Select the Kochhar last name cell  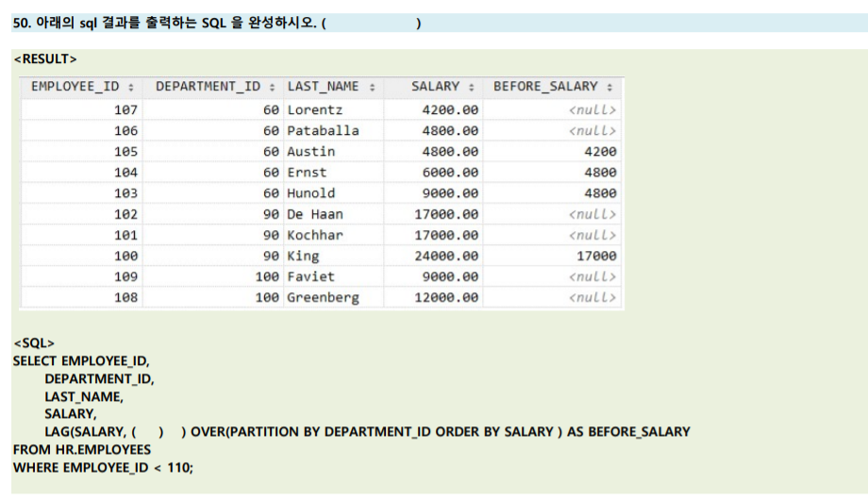pyautogui.click(x=333, y=235)
